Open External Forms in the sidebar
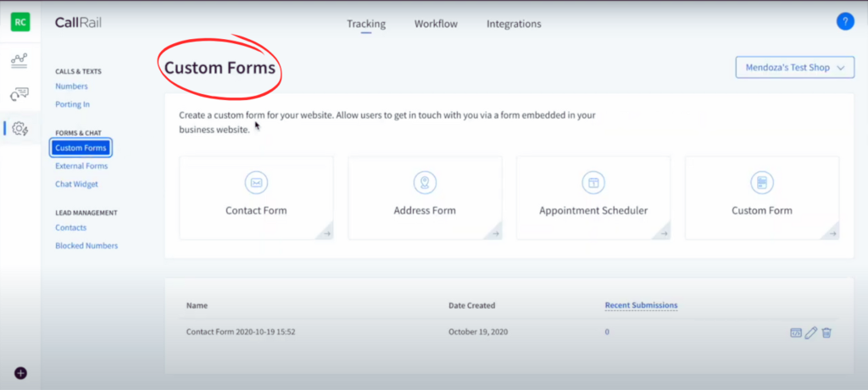The height and width of the screenshot is (390, 868). pyautogui.click(x=81, y=166)
